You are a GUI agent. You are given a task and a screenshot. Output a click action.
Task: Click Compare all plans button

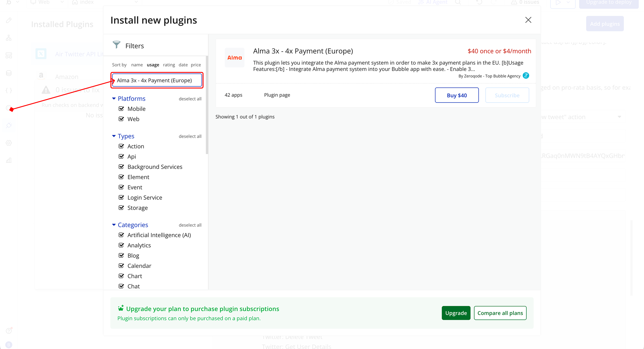tap(500, 313)
